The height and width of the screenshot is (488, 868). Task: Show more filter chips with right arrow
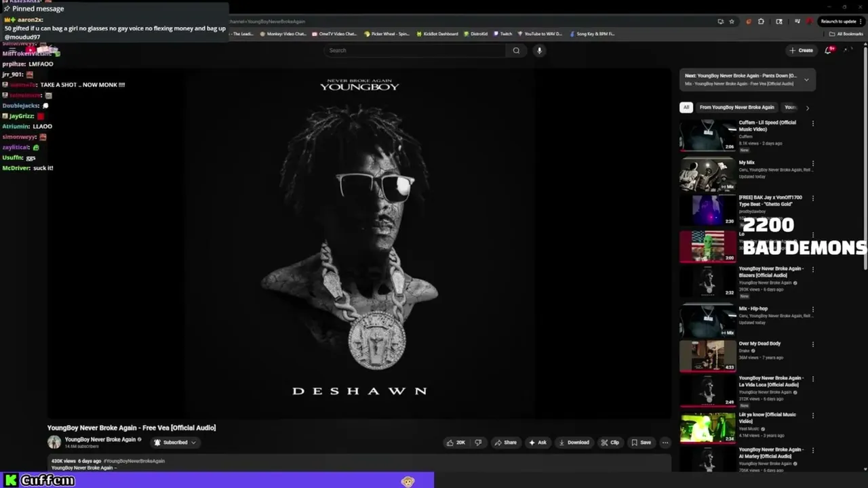[x=807, y=108]
